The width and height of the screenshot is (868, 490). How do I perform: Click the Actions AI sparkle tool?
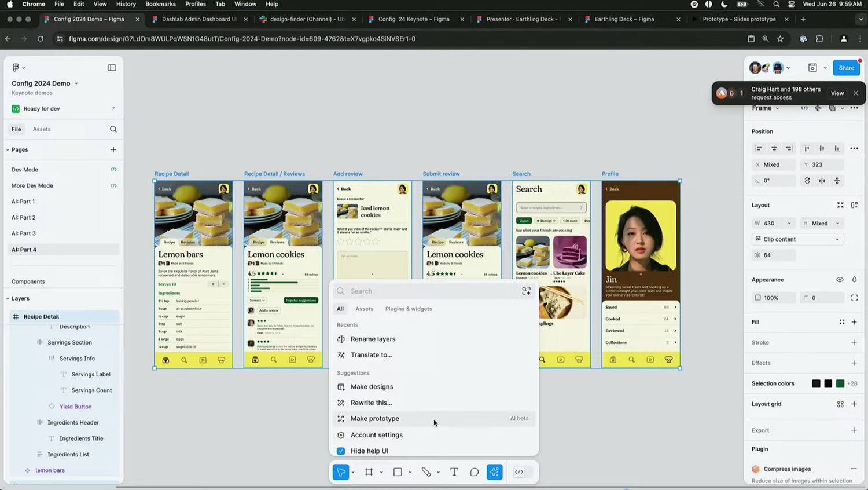tap(495, 472)
